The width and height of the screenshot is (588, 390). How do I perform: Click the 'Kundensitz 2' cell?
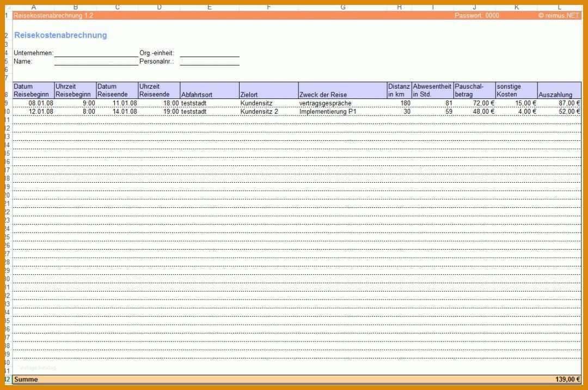[x=269, y=112]
